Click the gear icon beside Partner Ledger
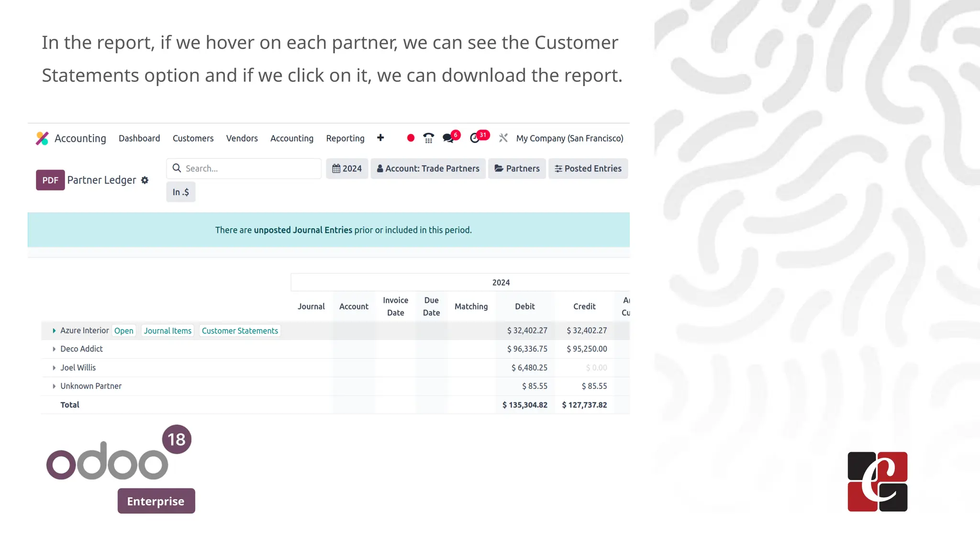 (x=145, y=180)
